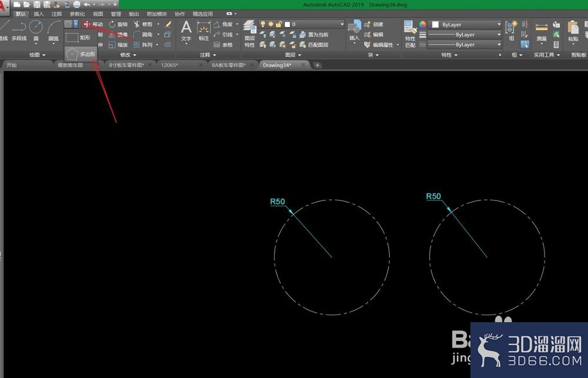Viewport: 588px width, 378px height.
Task: Expand the Properties (特性) panel
Action: click(449, 55)
